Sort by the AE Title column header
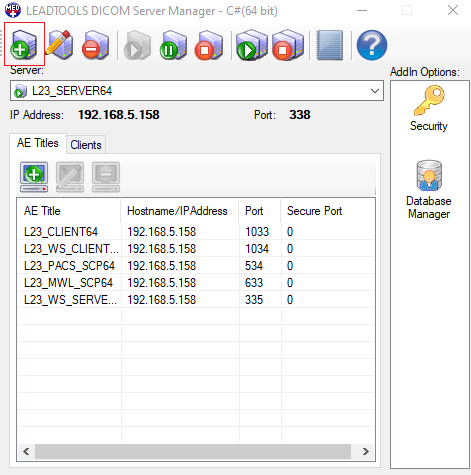The width and height of the screenshot is (471, 475). (69, 211)
